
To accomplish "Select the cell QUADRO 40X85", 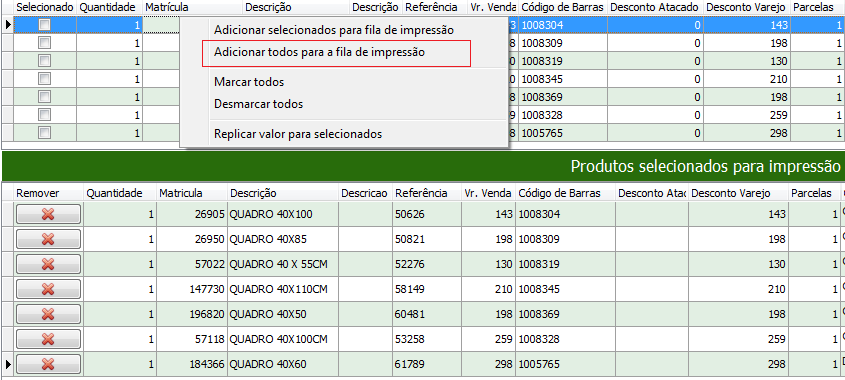I will tap(283, 239).
